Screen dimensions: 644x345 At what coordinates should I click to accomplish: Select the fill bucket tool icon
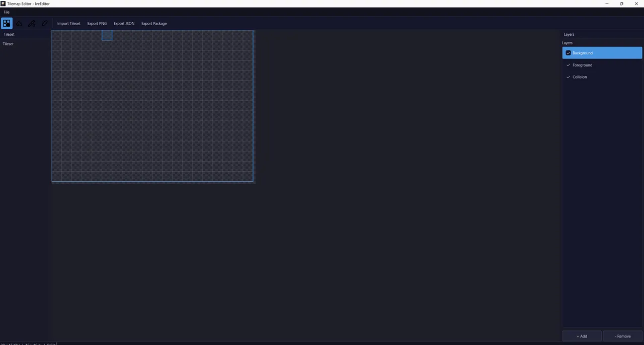tap(32, 23)
